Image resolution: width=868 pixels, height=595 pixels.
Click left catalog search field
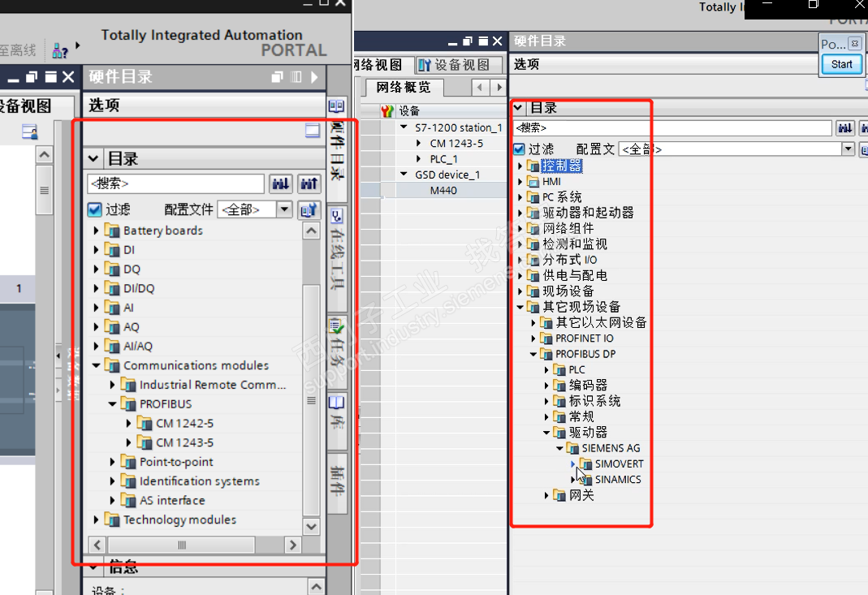tap(175, 183)
